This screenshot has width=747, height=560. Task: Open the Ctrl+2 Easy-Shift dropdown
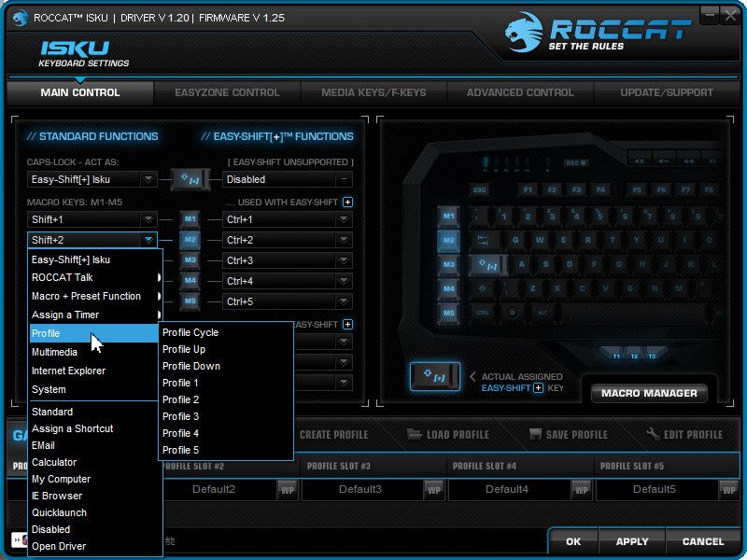click(343, 240)
